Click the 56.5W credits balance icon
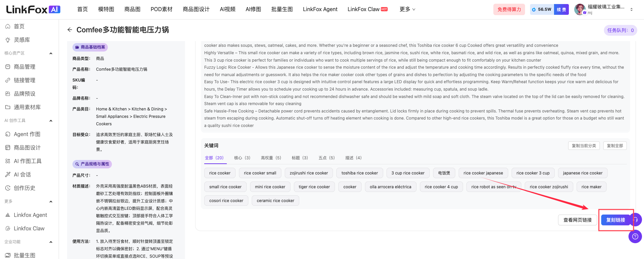Image resolution: width=644 pixels, height=259 pixels. [534, 9]
